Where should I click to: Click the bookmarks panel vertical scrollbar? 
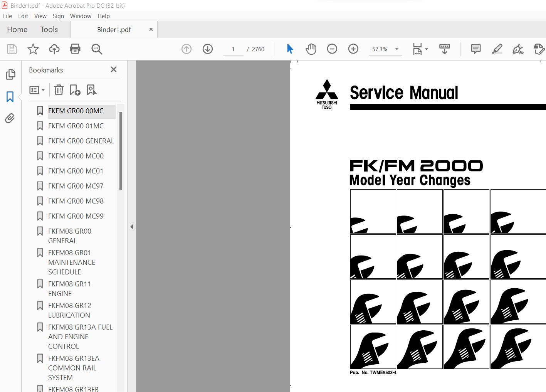pos(121,151)
